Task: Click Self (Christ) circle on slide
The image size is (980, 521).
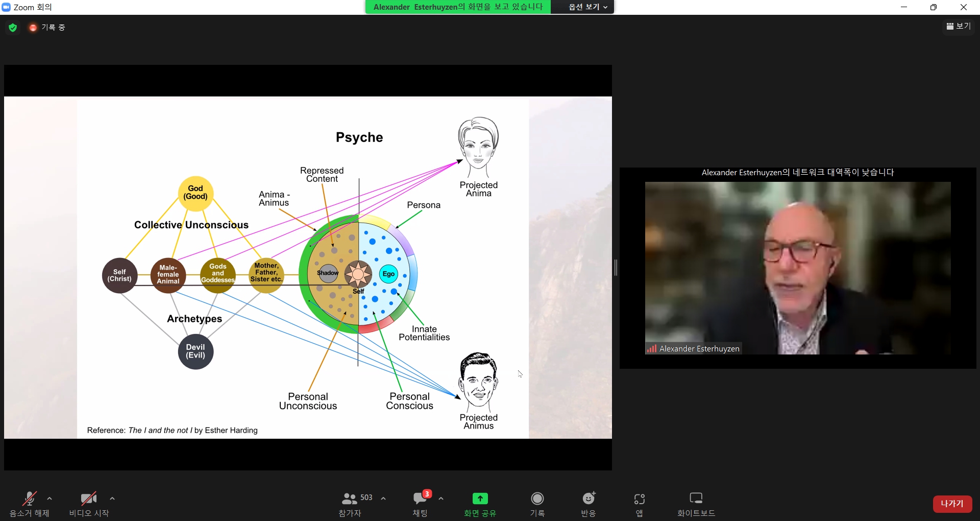Action: pyautogui.click(x=119, y=275)
